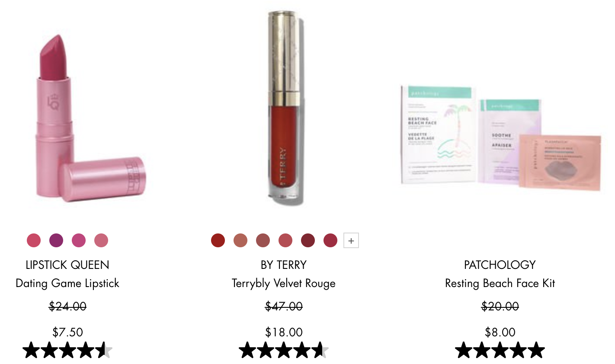The image size is (615, 364).
Task: Open the Terrybly Velvet Rouge link
Action: pos(284,283)
